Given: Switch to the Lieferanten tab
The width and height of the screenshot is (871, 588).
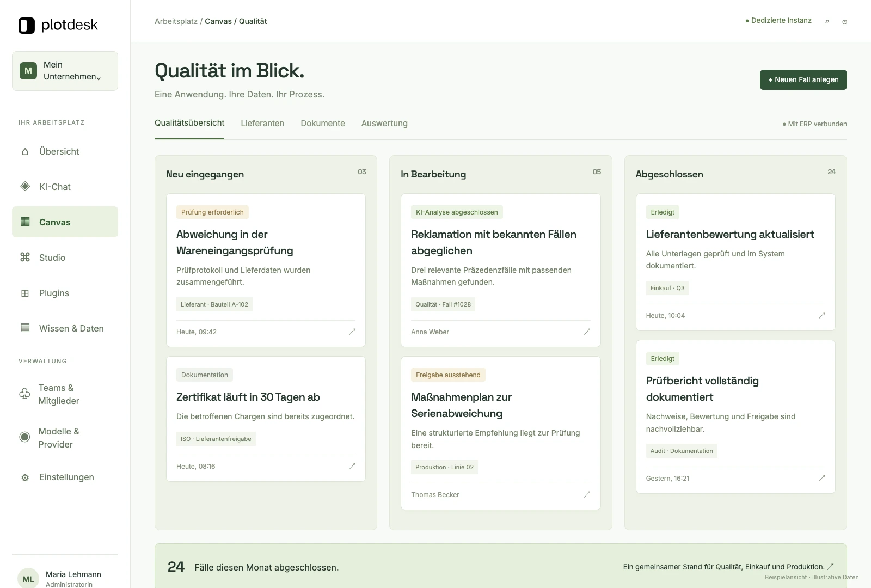Looking at the screenshot, I should [x=262, y=124].
